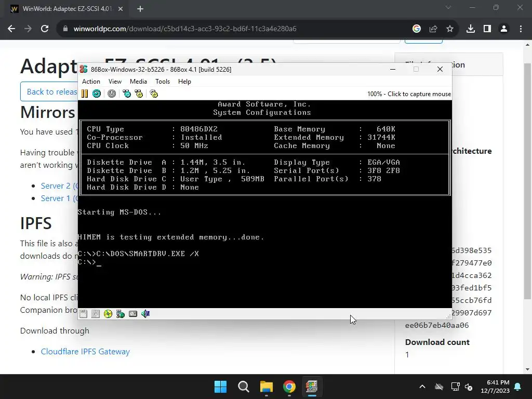Click the CD-ROM drive status icon
The image size is (532, 399).
[x=108, y=314]
